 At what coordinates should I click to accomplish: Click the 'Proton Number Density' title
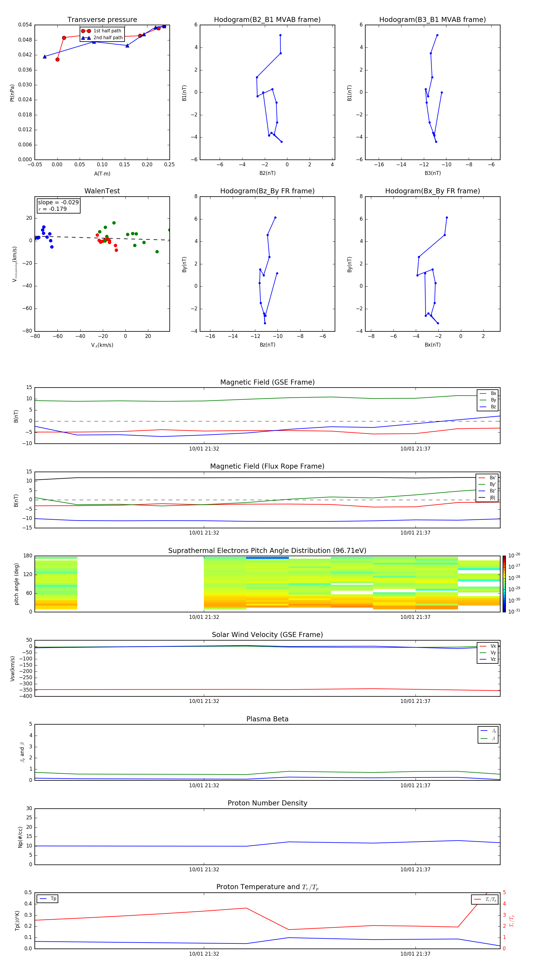(267, 803)
